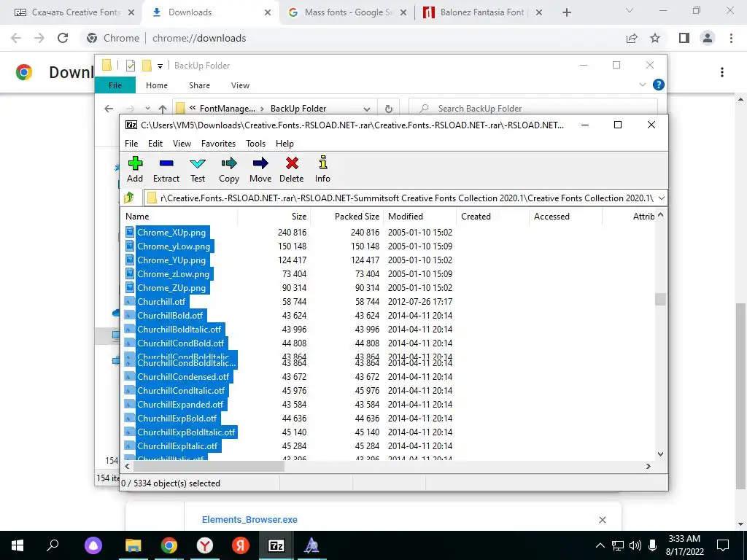Screen dimensions: 747x560
Task: Sort by the Packed Size column header
Action: pos(347,216)
